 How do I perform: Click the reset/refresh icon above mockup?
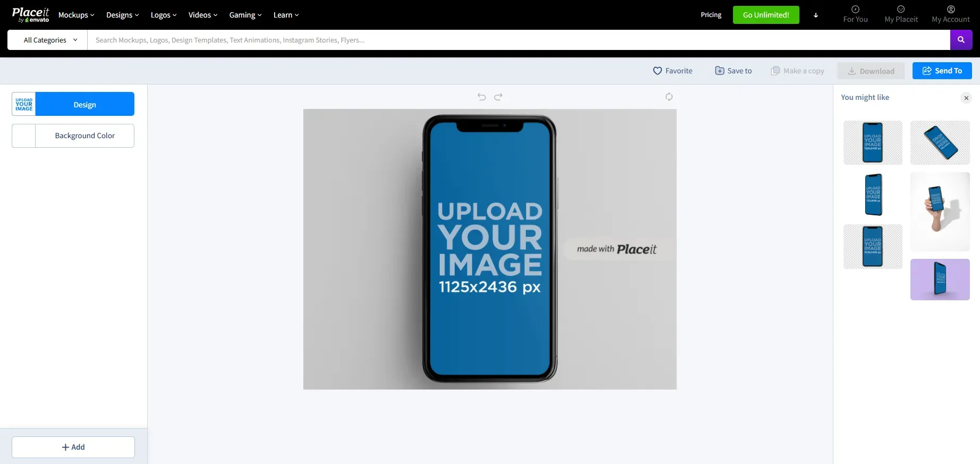669,97
